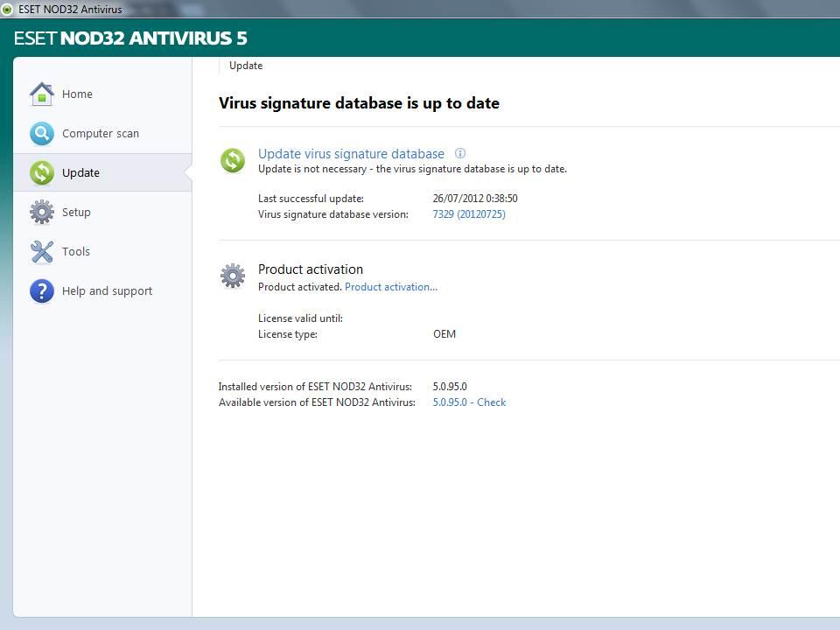Click Update virus signature database link
Screen dimensions: 840x630
tap(351, 154)
